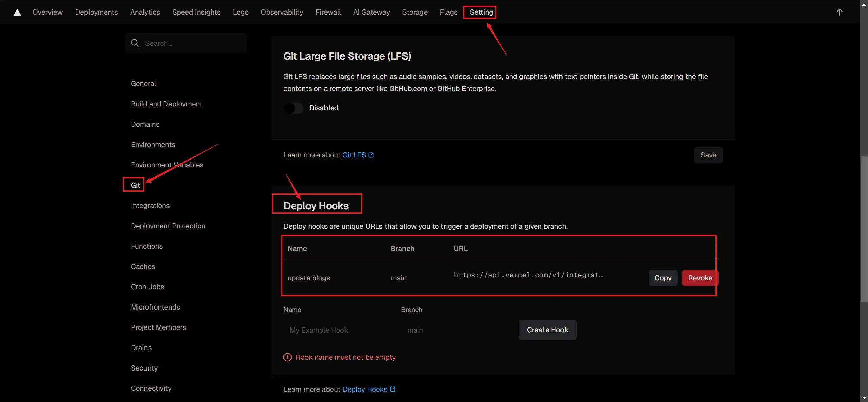Viewport: 868px width, 402px height.
Task: Click the page vertical scrollbar thumb
Action: point(864,229)
